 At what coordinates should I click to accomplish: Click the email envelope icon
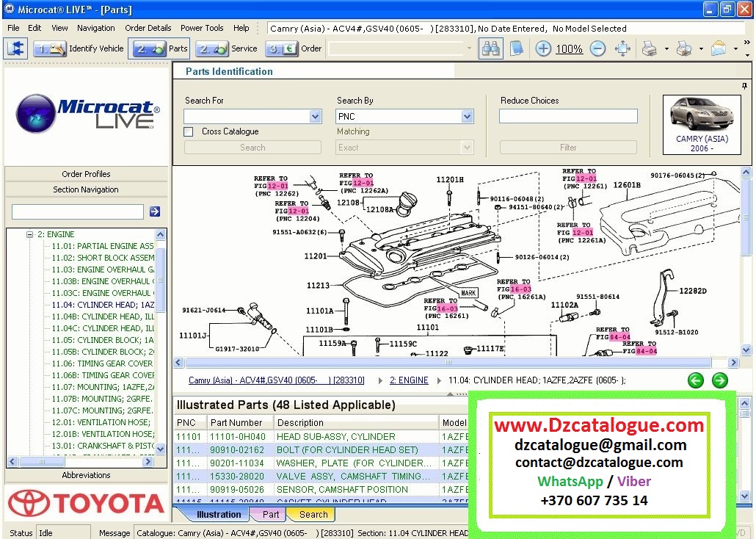[719, 48]
